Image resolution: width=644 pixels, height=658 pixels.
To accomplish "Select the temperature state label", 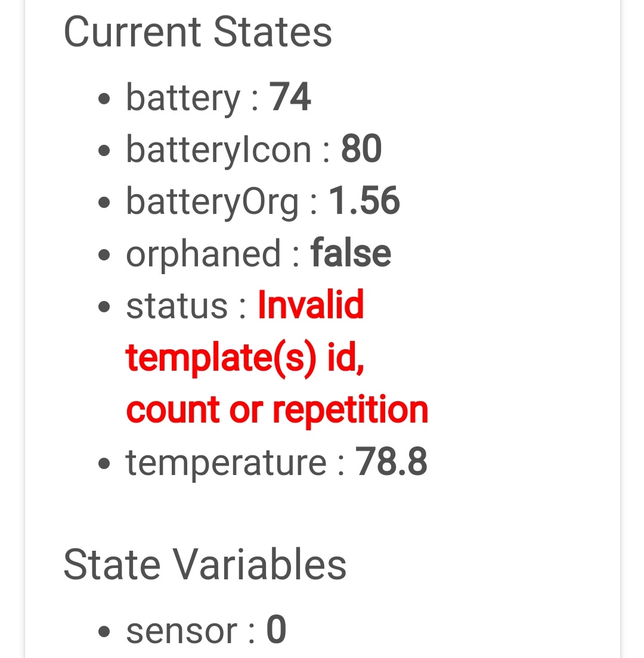I will (x=226, y=463).
